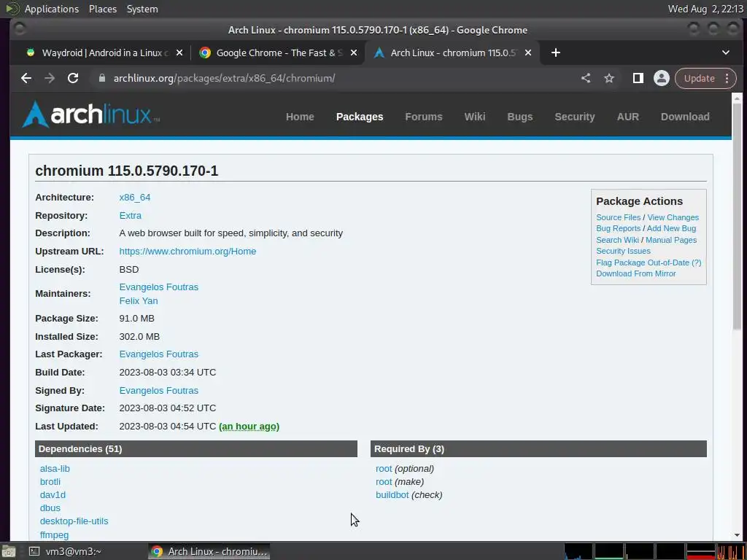Select the Arch Linux chromium tab

pyautogui.click(x=452, y=52)
